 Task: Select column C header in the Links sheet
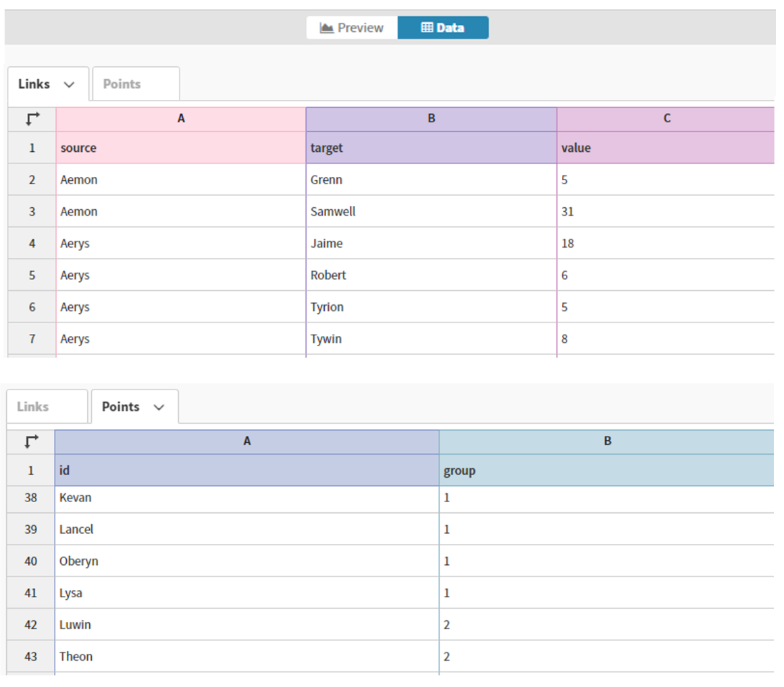point(666,119)
